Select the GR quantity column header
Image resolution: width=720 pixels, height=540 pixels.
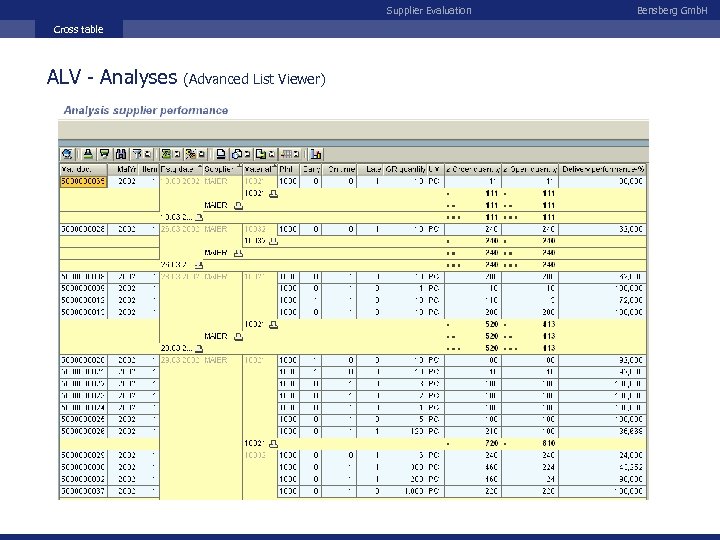(405, 169)
